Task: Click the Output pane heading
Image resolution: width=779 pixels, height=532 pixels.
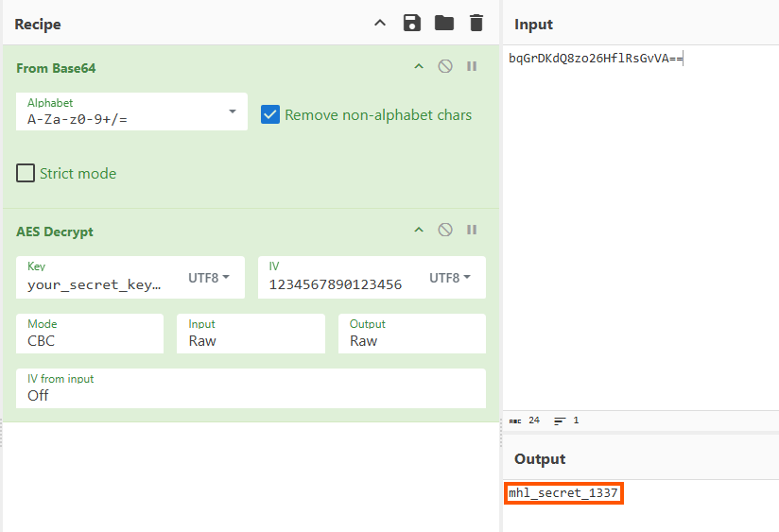Action: [540, 458]
